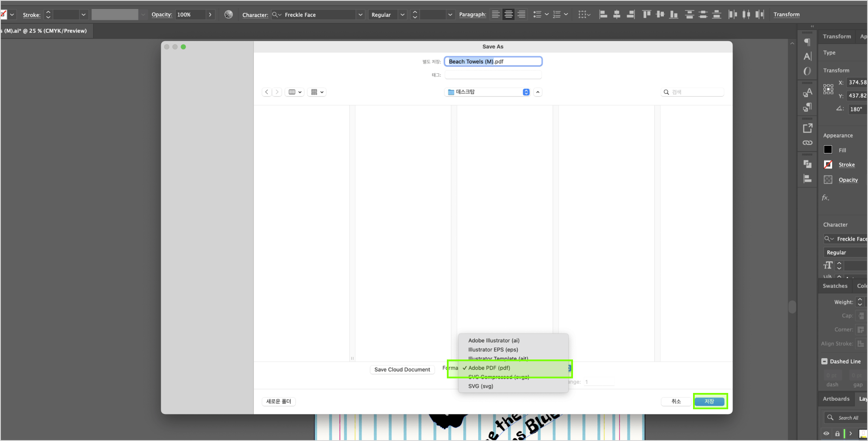Apply numbered list formatting
This screenshot has width=868, height=441.
[557, 15]
